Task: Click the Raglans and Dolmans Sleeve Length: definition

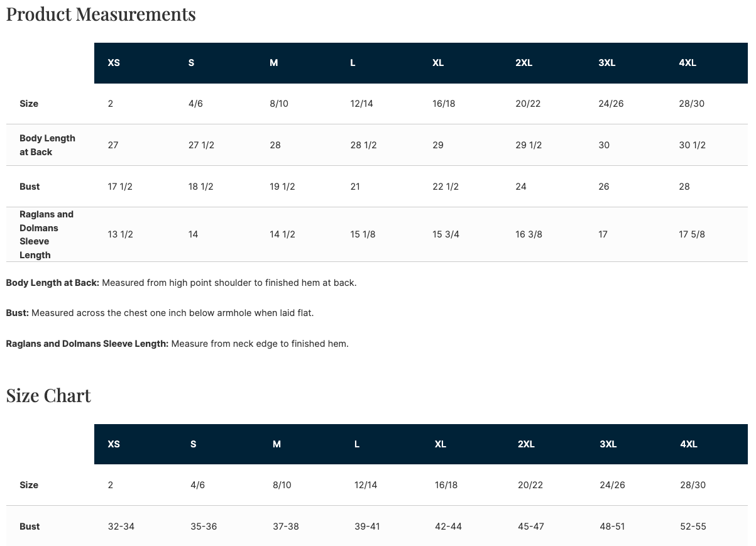Action: click(87, 344)
